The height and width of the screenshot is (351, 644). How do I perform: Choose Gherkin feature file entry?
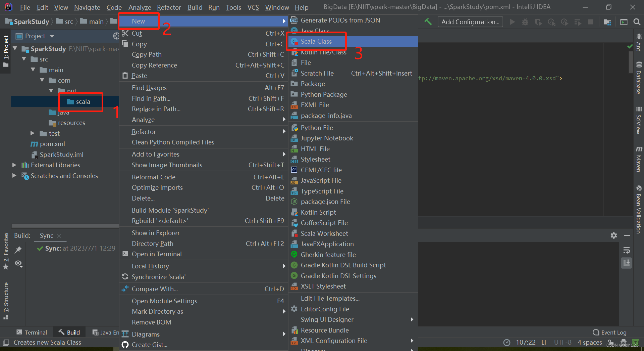coord(353,255)
